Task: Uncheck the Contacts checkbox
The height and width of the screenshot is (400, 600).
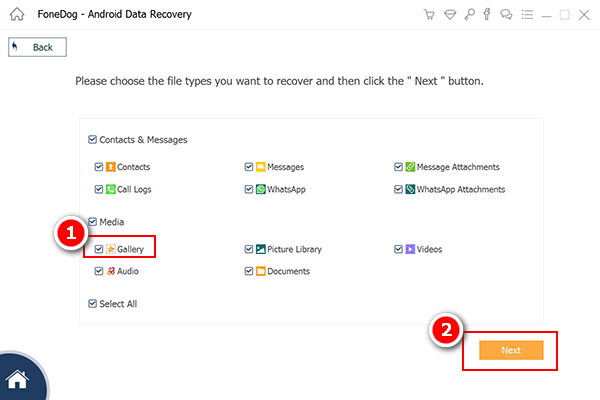Action: (x=98, y=167)
